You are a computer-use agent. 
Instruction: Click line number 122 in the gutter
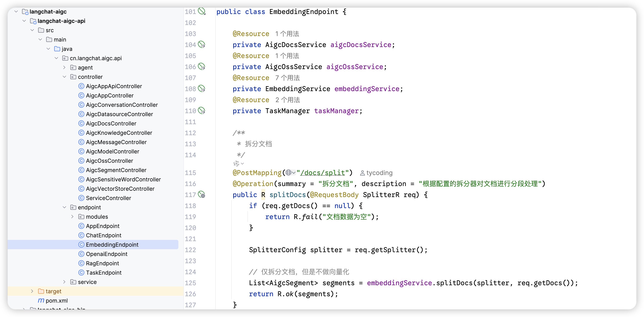190,250
